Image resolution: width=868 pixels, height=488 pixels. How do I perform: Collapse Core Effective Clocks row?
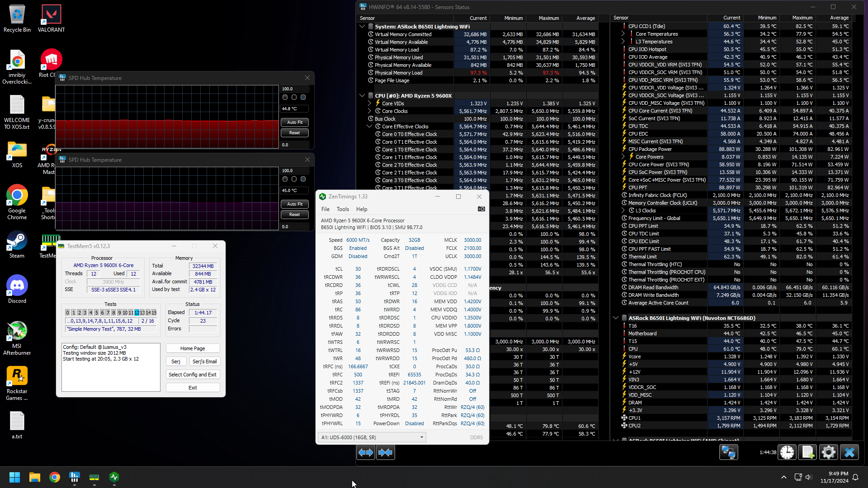[x=369, y=127]
